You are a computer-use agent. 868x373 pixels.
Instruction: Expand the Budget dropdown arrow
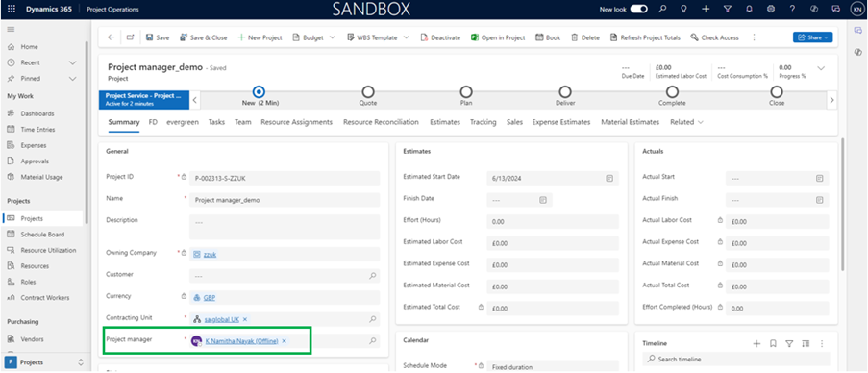click(x=333, y=37)
